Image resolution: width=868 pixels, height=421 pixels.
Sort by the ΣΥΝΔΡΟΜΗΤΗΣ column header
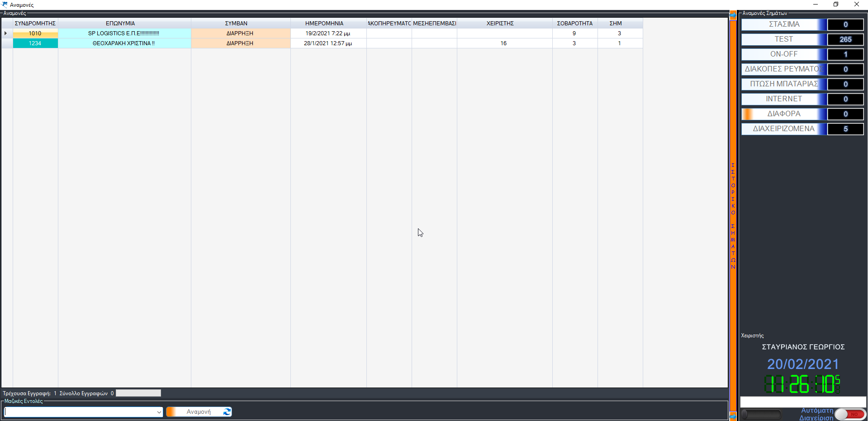point(35,24)
